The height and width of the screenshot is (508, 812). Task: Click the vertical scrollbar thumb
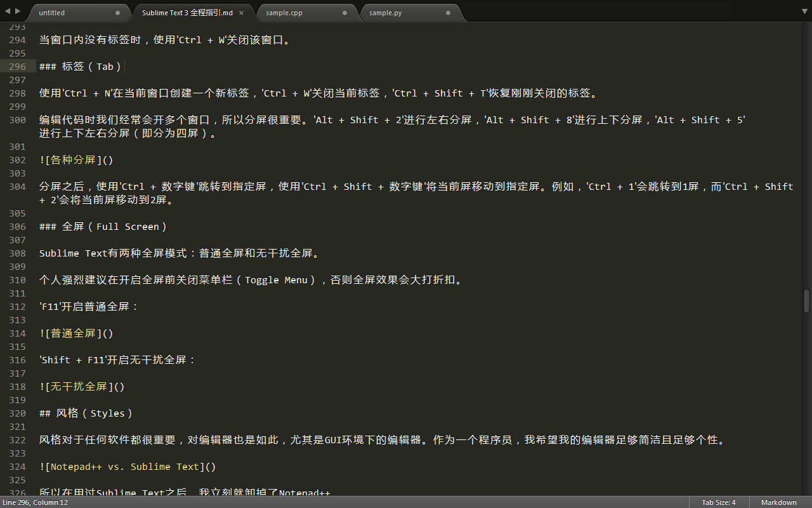(x=806, y=301)
